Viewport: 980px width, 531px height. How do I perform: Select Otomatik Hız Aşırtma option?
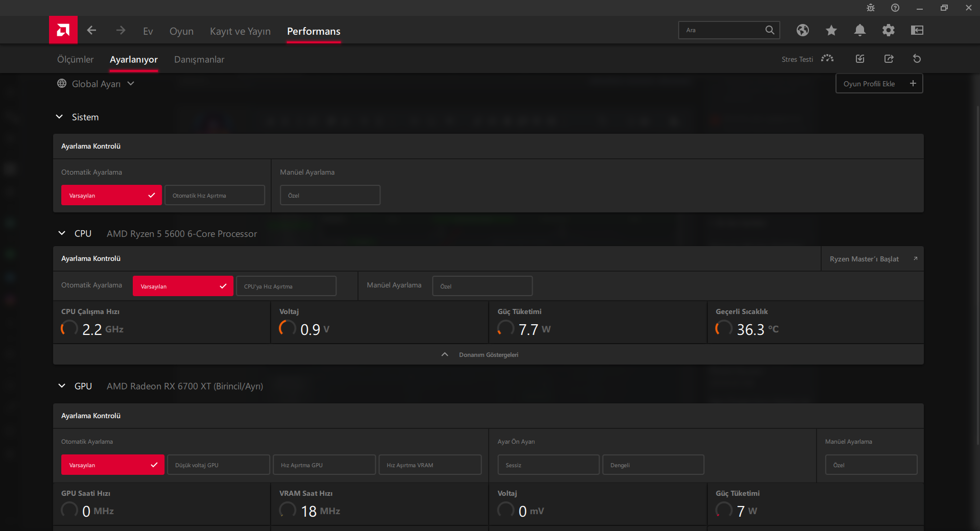coord(214,195)
